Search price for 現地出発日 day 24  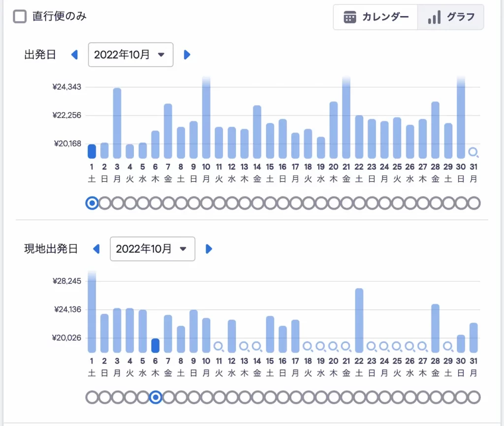(384, 346)
